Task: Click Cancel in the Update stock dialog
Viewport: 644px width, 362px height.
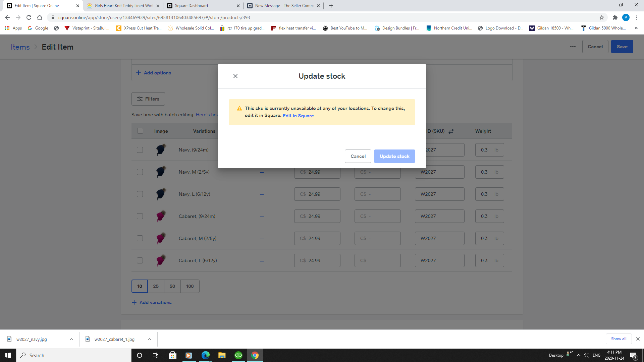Action: point(358,156)
